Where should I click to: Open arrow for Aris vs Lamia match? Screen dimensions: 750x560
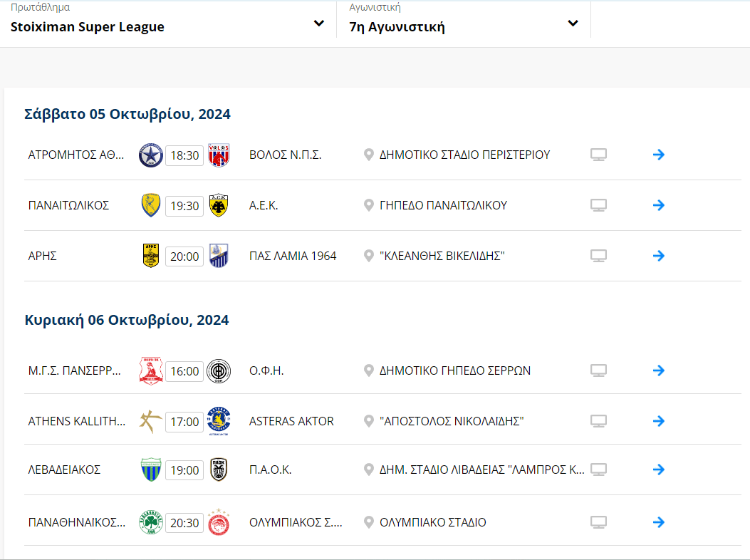pos(659,256)
